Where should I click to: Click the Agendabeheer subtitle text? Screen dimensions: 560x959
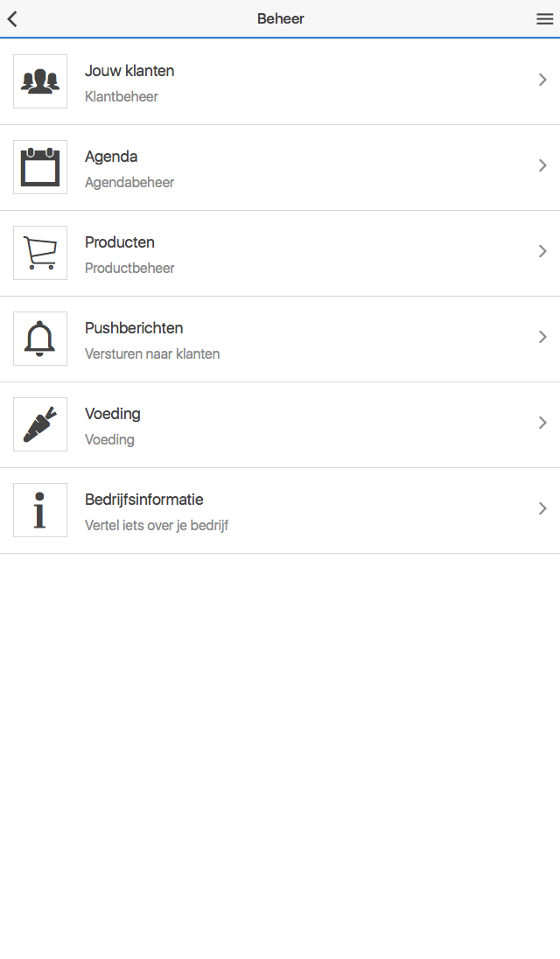(x=129, y=182)
